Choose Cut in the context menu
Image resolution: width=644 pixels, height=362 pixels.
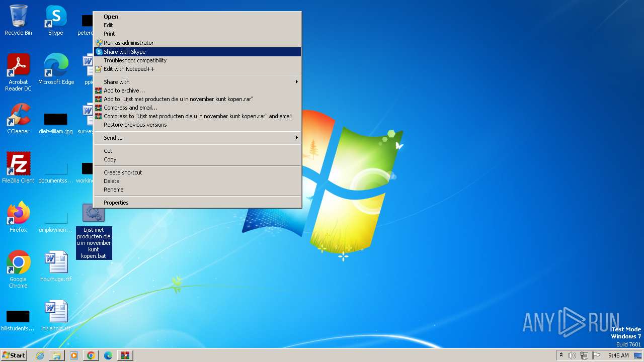(x=197, y=151)
